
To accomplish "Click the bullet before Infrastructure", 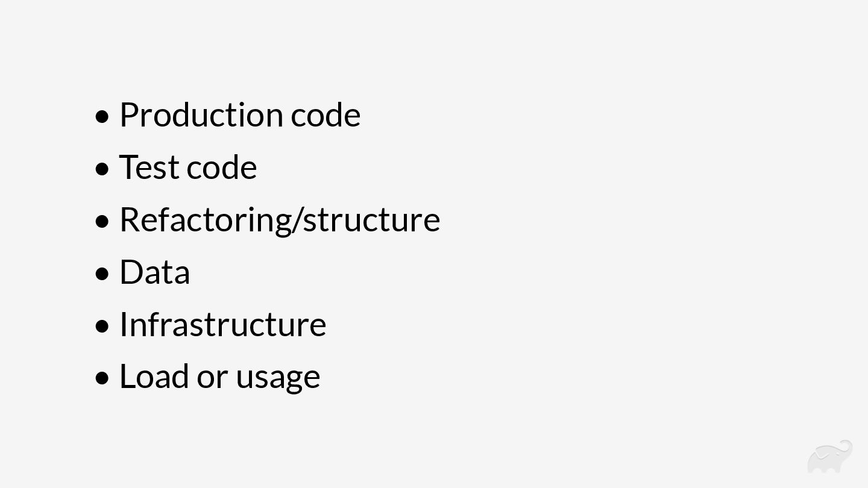I will click(103, 326).
